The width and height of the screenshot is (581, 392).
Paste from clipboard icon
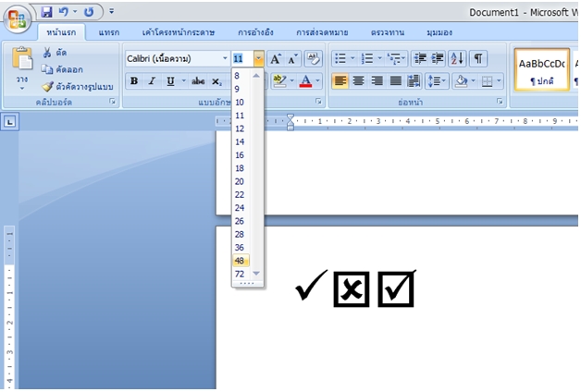[22, 58]
